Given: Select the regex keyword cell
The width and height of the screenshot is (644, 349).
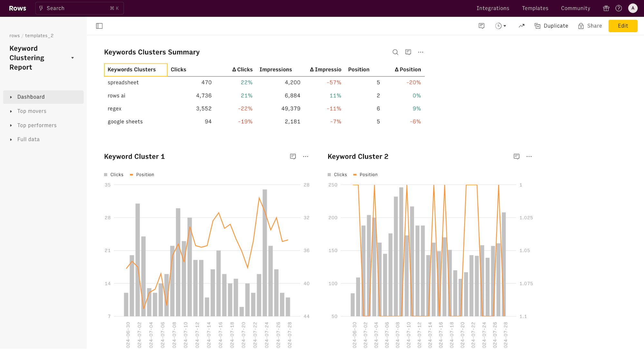Looking at the screenshot, I should [x=136, y=108].
